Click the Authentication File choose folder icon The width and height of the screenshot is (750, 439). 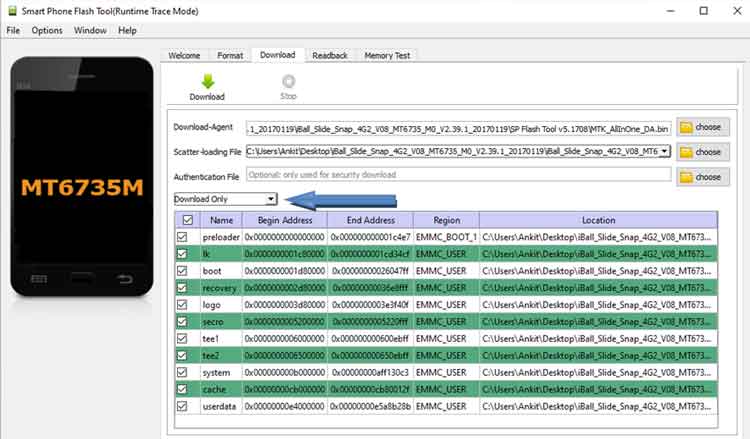point(686,177)
